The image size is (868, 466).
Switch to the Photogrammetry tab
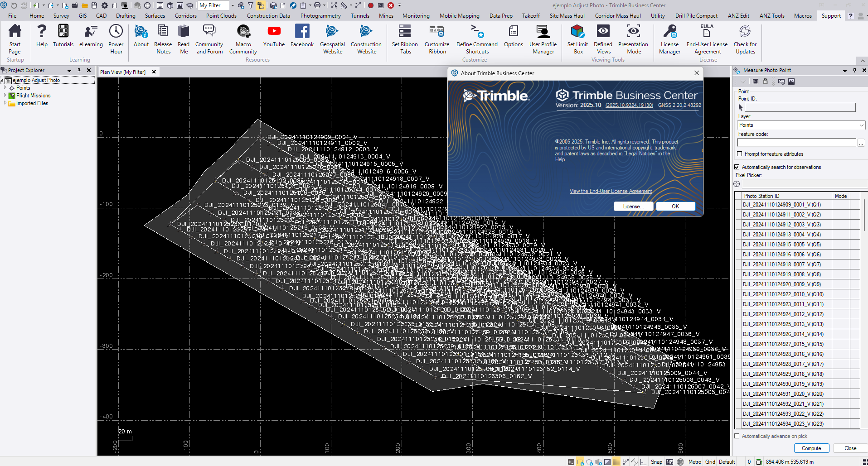tap(320, 16)
